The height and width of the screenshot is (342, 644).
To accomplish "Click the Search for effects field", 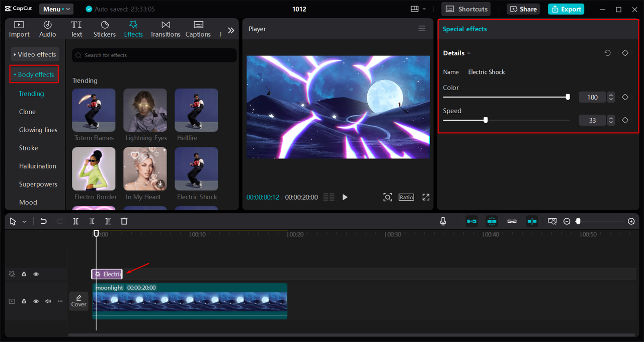I will pyautogui.click(x=154, y=55).
